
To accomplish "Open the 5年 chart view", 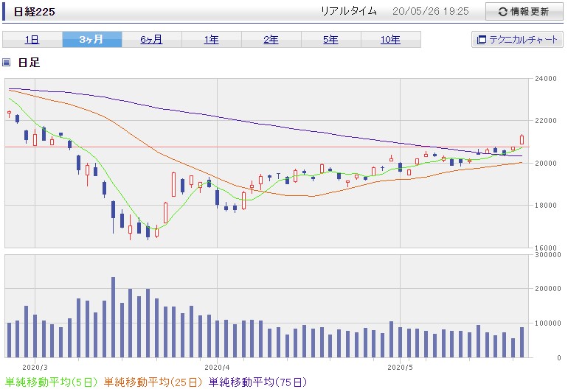I will 331,40.
